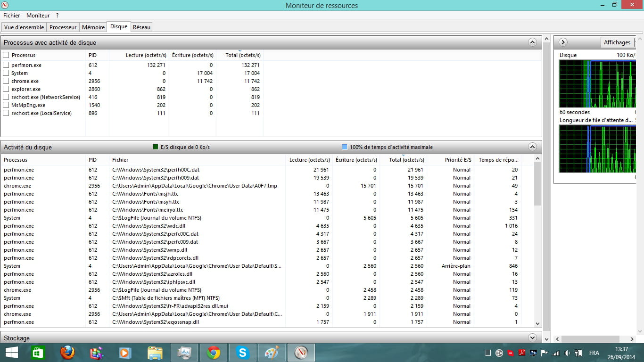
Task: Open the Fichier menu
Action: [12, 16]
